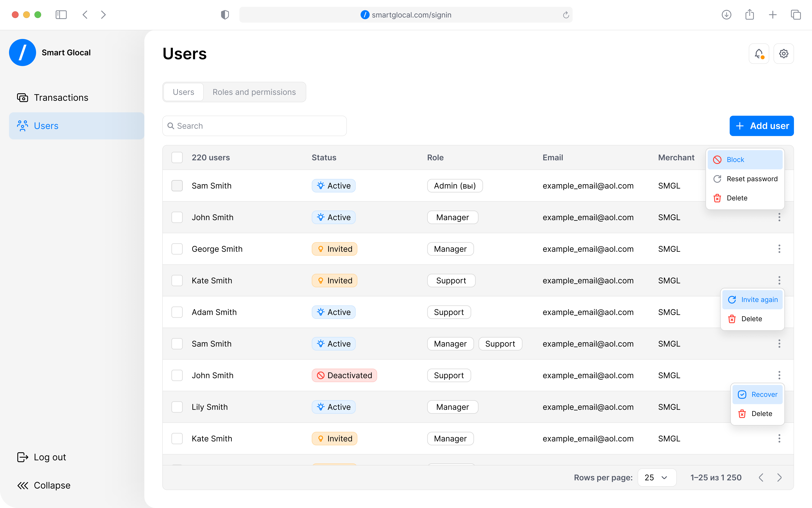This screenshot has width=812, height=508.
Task: Open settings gear in the page header
Action: (784, 53)
